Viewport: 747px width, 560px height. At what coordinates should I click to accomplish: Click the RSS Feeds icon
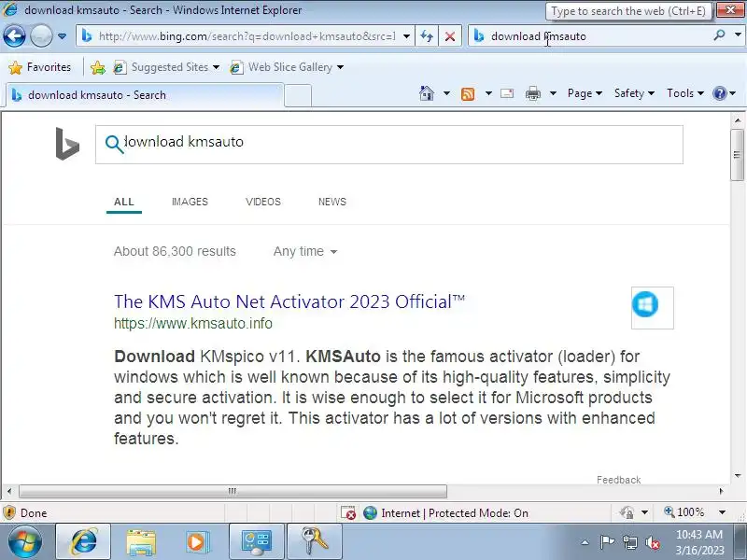(468, 94)
